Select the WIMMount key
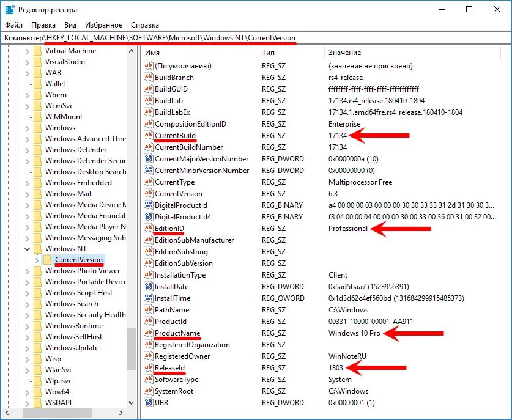 click(x=64, y=117)
